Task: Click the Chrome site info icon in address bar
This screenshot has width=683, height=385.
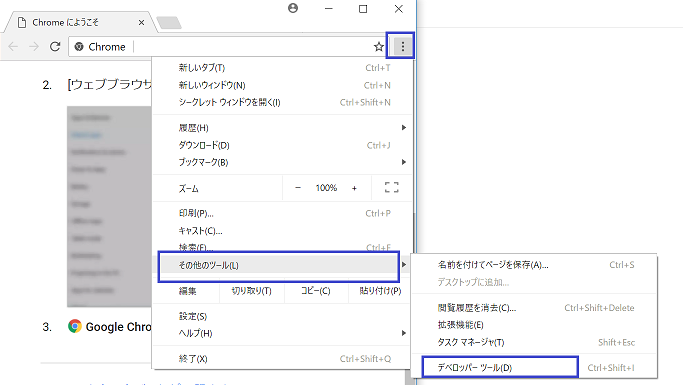Action: click(79, 47)
